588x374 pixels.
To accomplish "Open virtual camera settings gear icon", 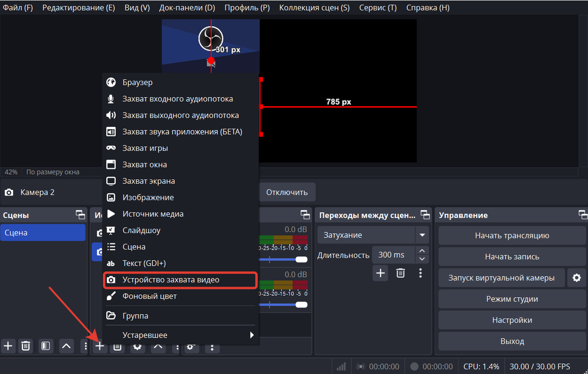I will tap(577, 278).
